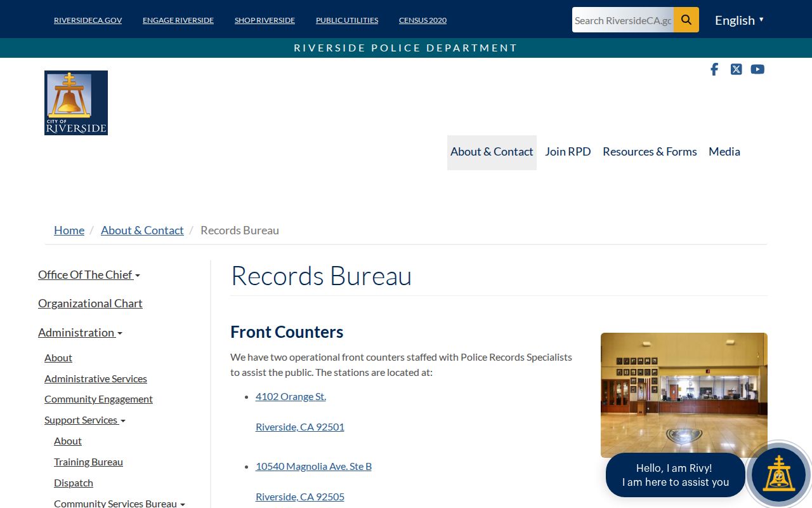812x508 pixels.
Task: Click the Riverside Police Department banner text
Action: click(406, 48)
